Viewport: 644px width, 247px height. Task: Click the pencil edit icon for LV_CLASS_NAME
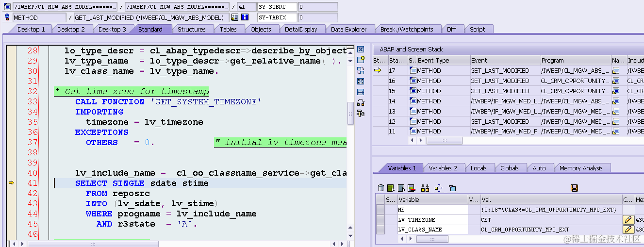coord(628,230)
